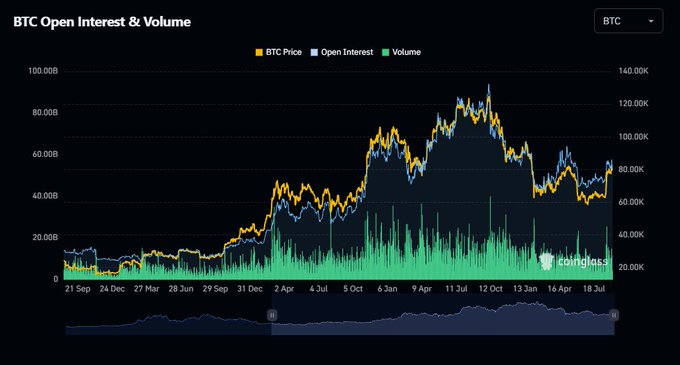Click the 6 Jan date label
This screenshot has height=365, width=680.
pos(387,288)
